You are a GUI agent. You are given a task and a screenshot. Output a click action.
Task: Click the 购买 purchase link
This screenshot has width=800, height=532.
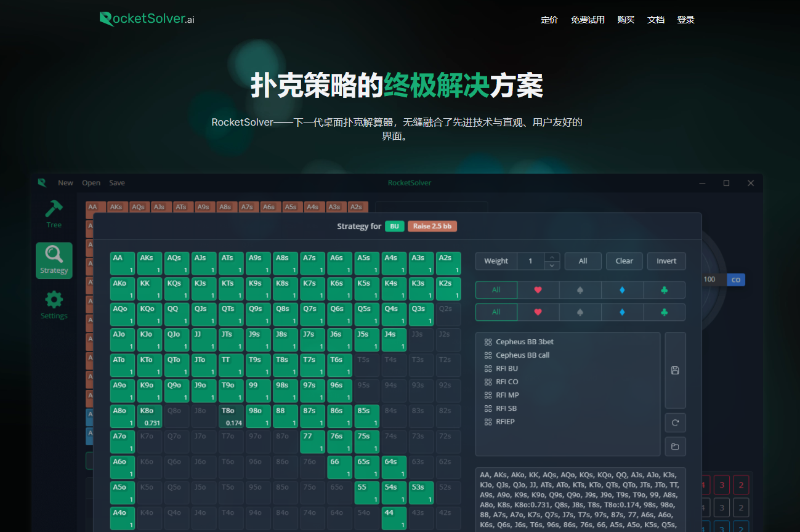(626, 20)
